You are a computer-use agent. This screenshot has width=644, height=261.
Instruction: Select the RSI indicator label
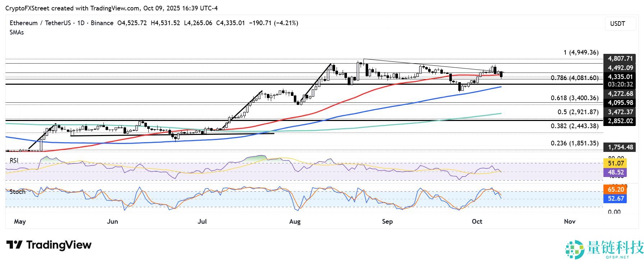coord(14,160)
